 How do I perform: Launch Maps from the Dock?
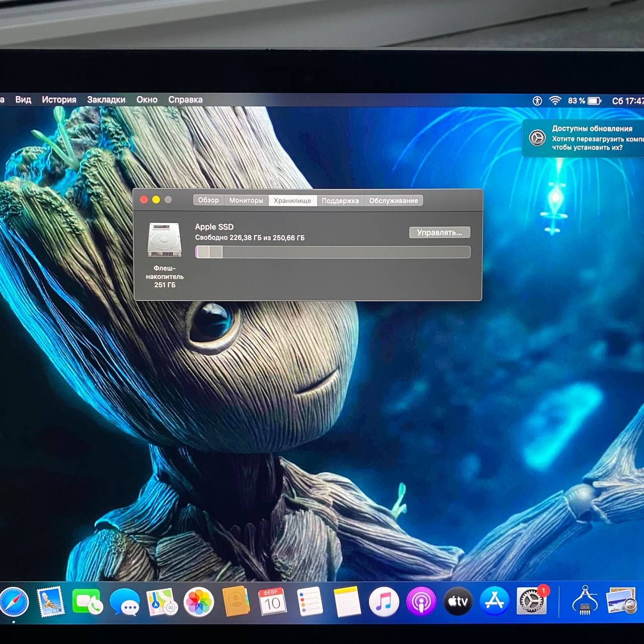162,602
